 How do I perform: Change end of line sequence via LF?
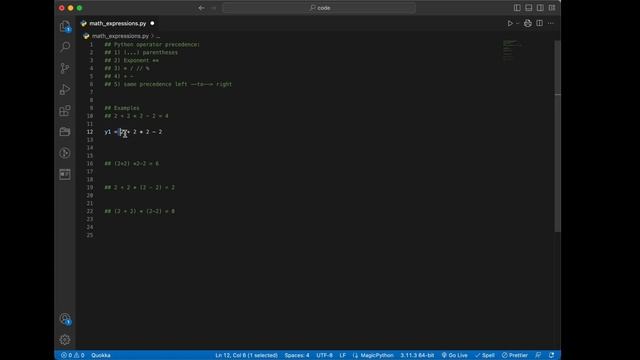point(342,355)
